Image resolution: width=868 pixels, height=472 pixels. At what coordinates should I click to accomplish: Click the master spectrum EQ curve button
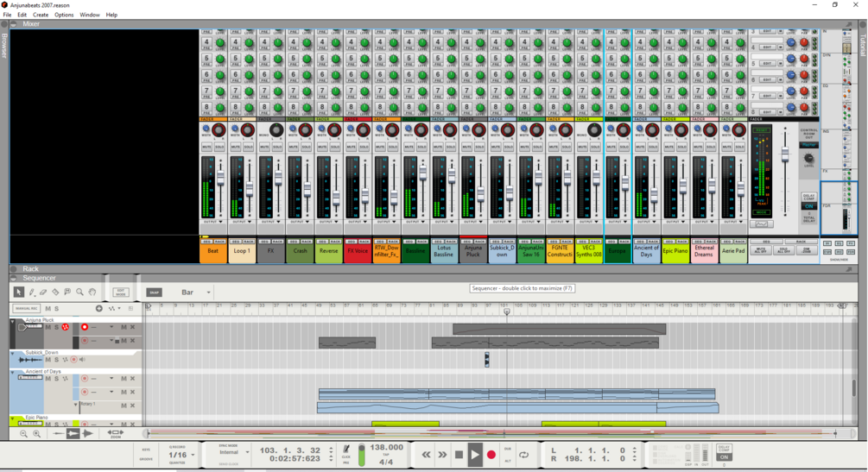[x=761, y=223]
